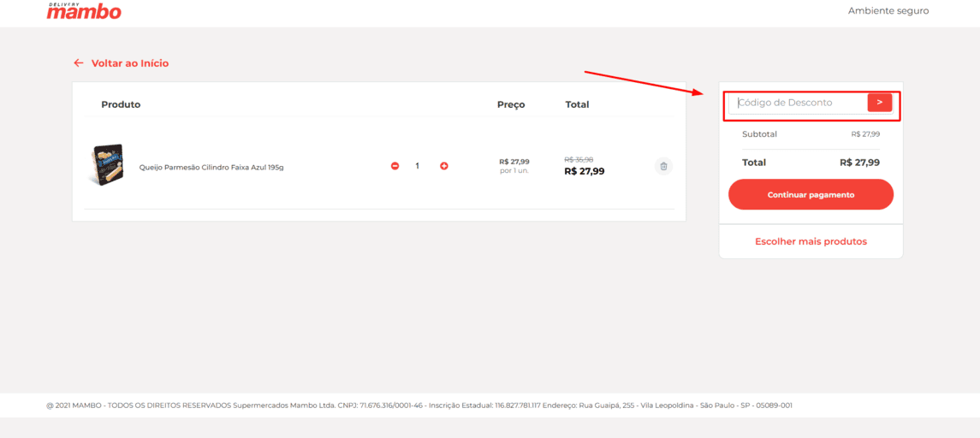Click the crossed-out price R$ 35,98
This screenshot has width=980, height=438.
coord(579,160)
